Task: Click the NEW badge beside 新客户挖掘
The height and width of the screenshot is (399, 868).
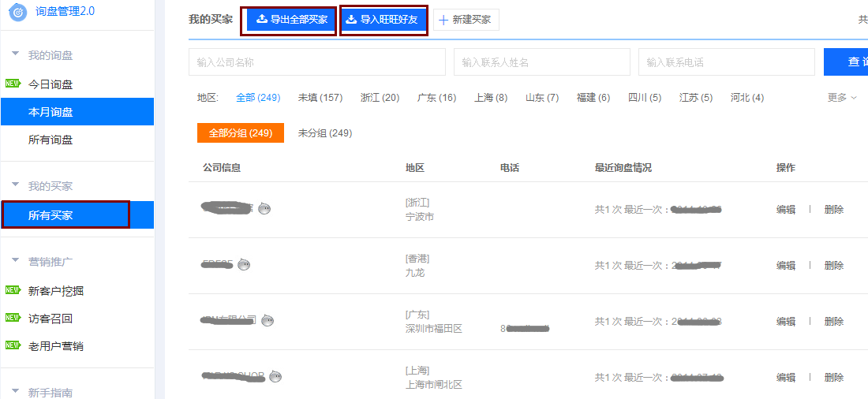Action: tap(13, 290)
